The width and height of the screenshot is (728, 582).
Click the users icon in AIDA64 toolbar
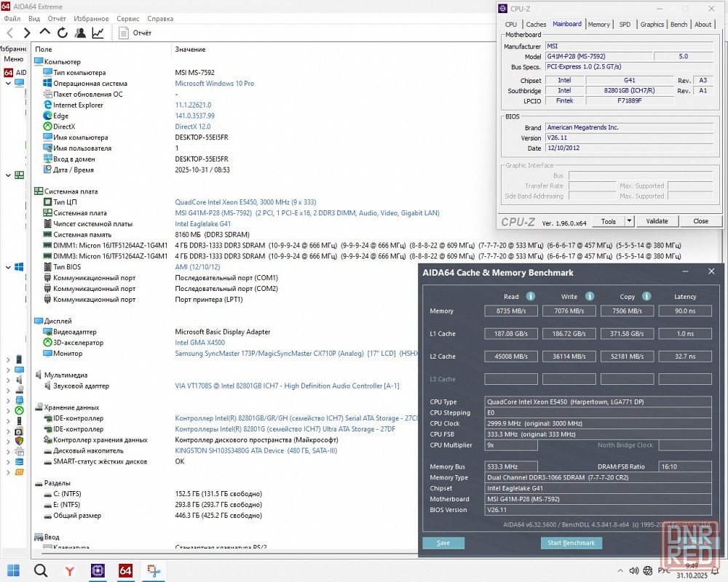tap(80, 33)
